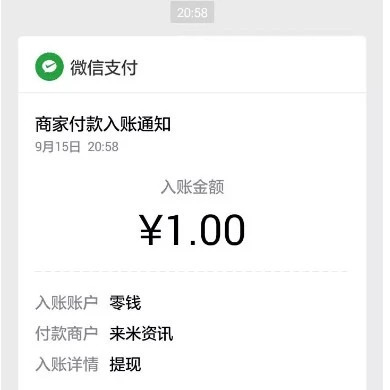Screen dimensions: 390x390
Task: Tap the ¥1.00 amount
Action: pyautogui.click(x=192, y=230)
